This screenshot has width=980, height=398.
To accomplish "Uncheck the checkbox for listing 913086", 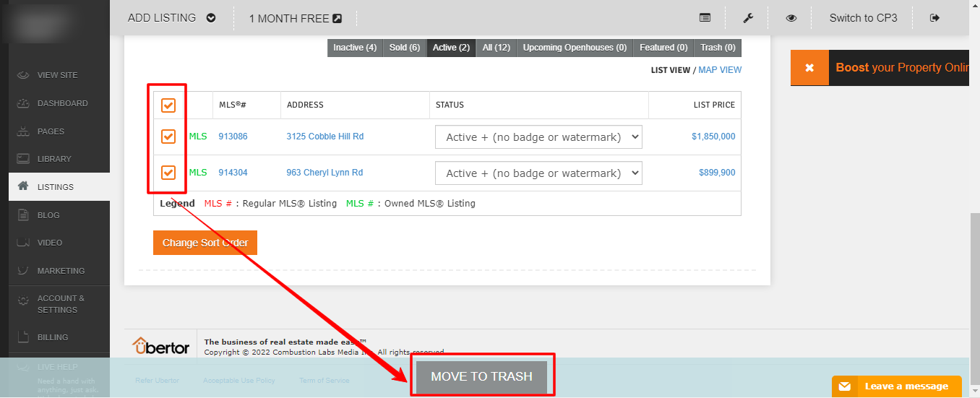I will click(168, 137).
